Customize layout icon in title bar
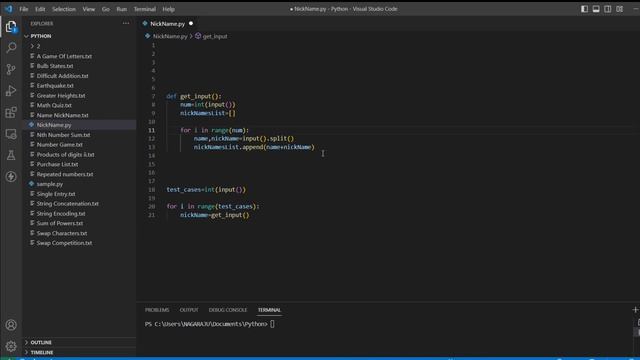The width and height of the screenshot is (640, 360). 620,9
